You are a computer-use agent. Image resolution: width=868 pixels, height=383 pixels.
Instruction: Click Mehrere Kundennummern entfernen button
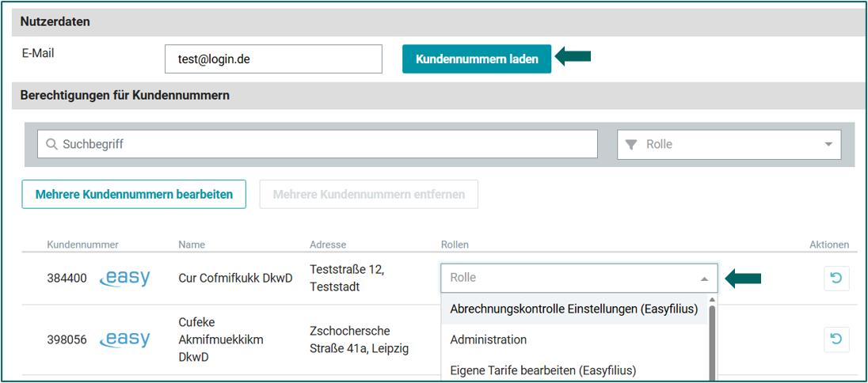click(368, 194)
